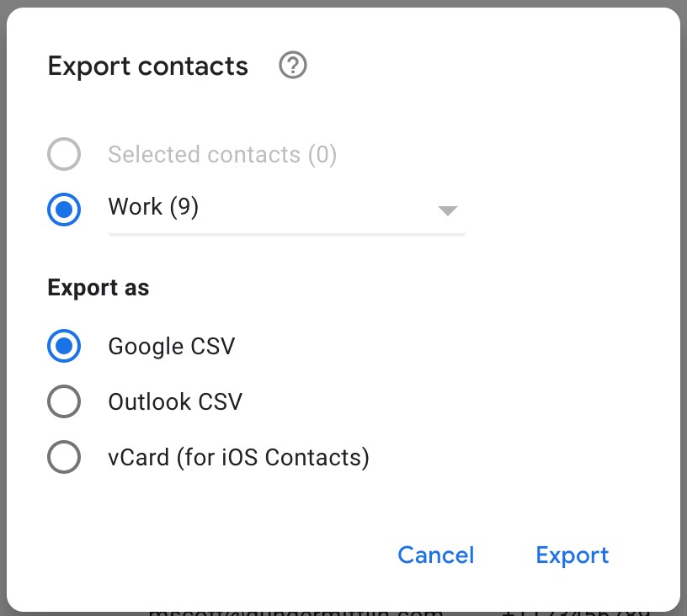Click the Google CSV label text
Image resolution: width=687 pixels, height=616 pixels.
pyautogui.click(x=172, y=347)
